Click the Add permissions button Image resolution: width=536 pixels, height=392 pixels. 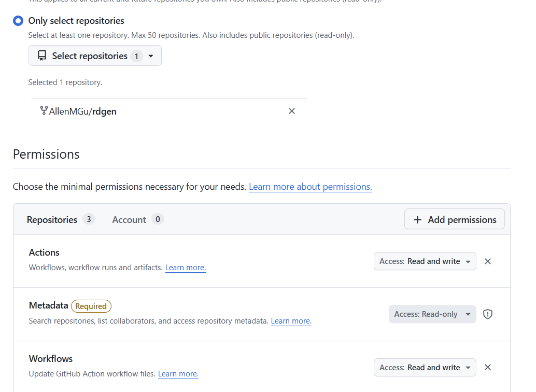[x=454, y=219]
